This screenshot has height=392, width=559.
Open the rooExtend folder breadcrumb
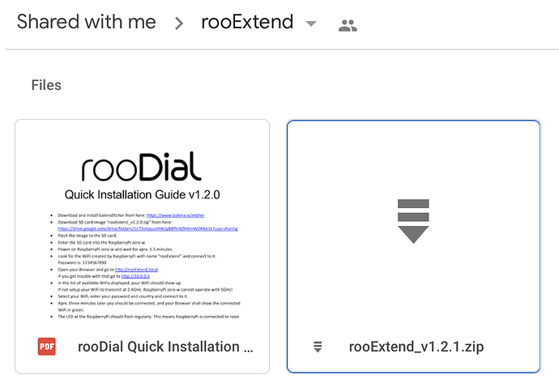pos(247,22)
